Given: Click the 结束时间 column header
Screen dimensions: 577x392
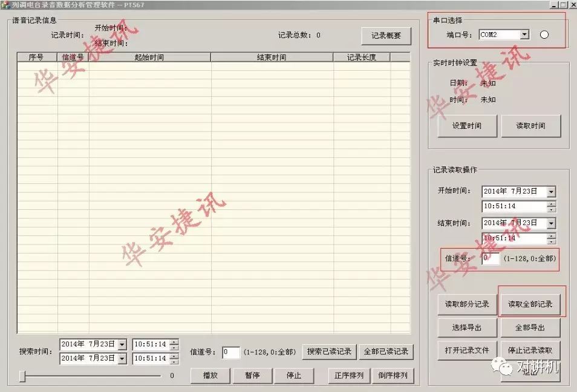Looking at the screenshot, I should pos(272,57).
